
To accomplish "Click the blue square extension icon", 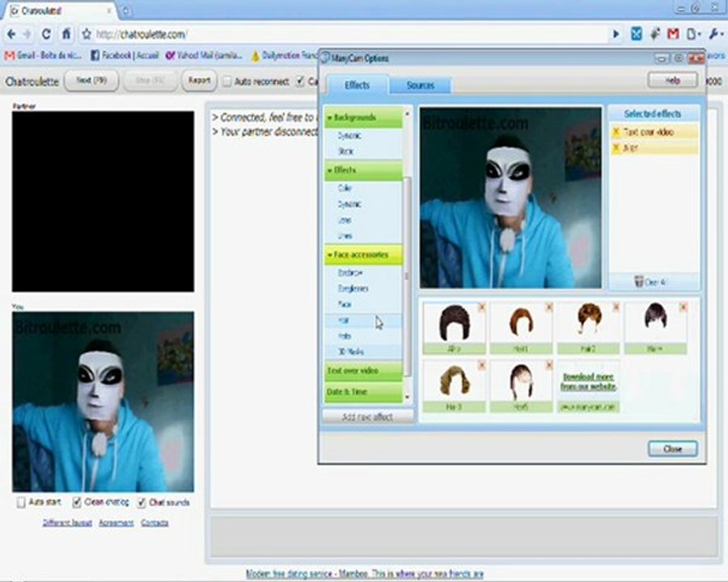I will (636, 34).
